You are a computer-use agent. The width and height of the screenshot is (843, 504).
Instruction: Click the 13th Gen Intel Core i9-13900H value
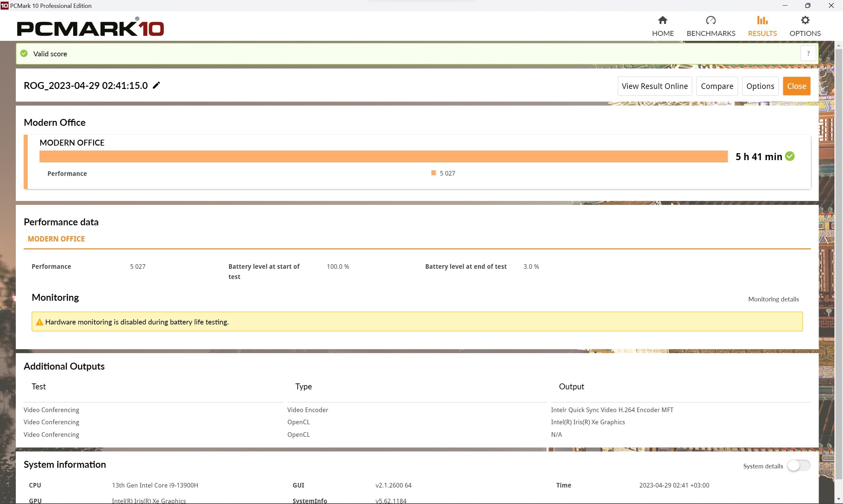pos(155,485)
